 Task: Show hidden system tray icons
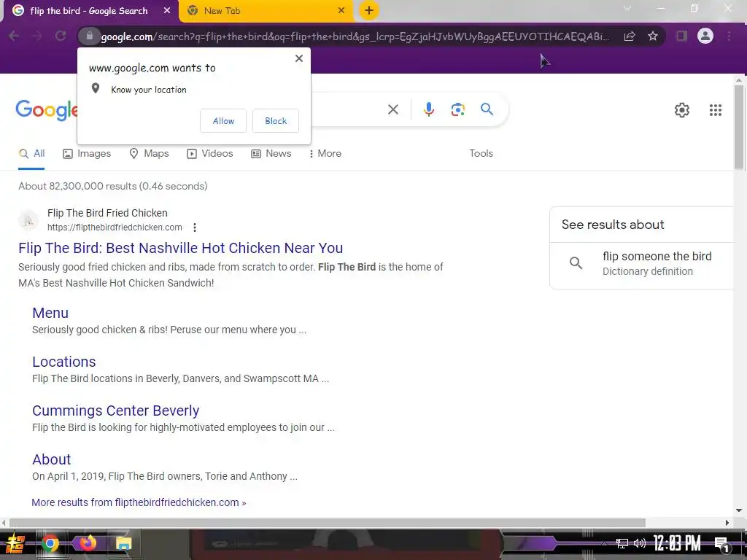tap(604, 543)
